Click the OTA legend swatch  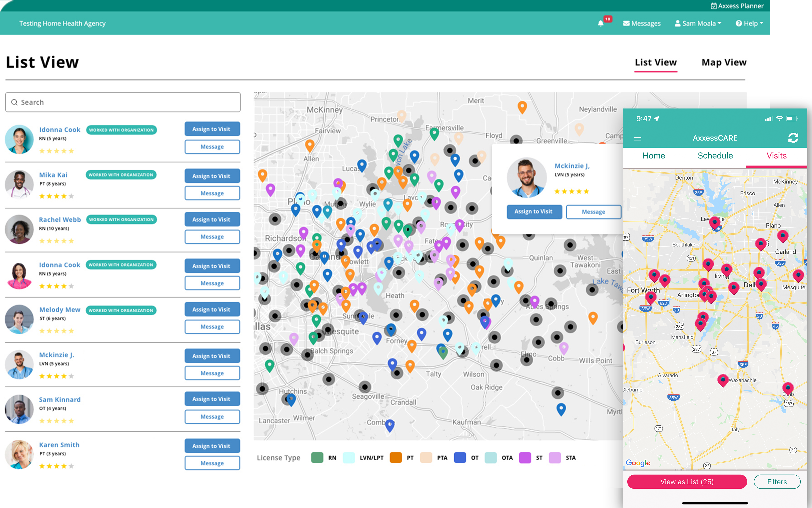coord(491,458)
